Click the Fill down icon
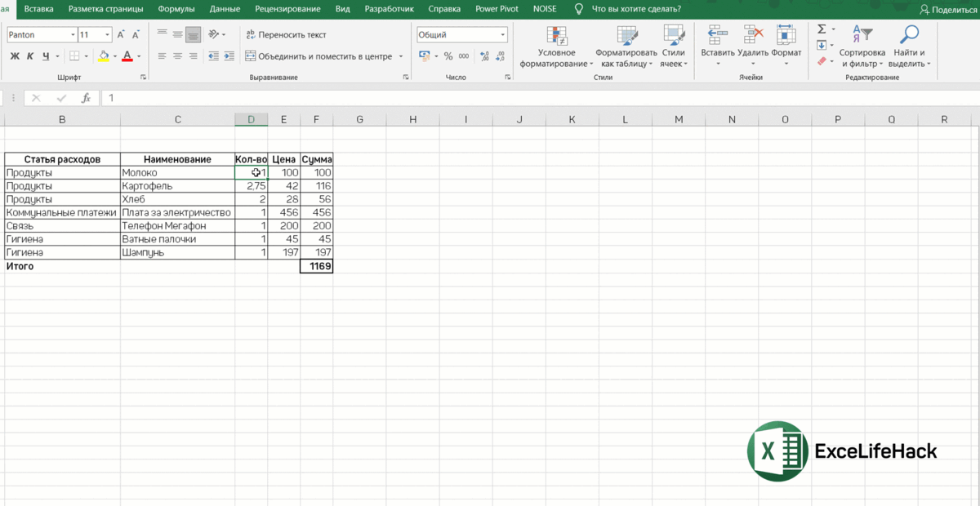Image resolution: width=980 pixels, height=506 pixels. coord(822,45)
